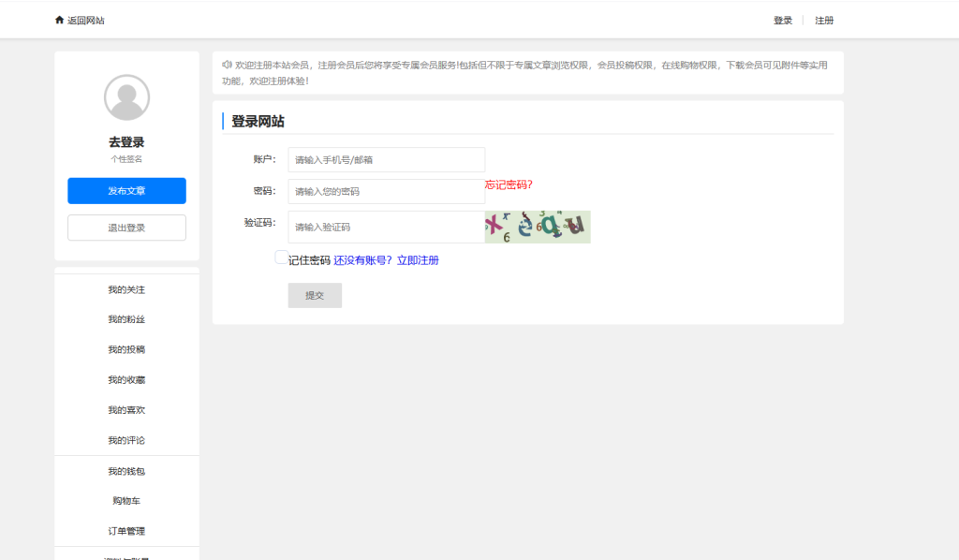The width and height of the screenshot is (959, 560).
Task: Refresh the captcha image
Action: click(538, 227)
